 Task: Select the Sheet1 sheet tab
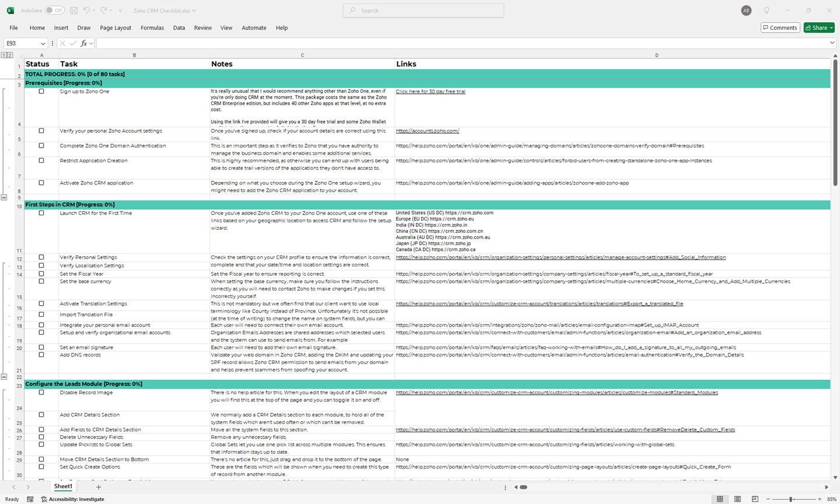point(62,487)
